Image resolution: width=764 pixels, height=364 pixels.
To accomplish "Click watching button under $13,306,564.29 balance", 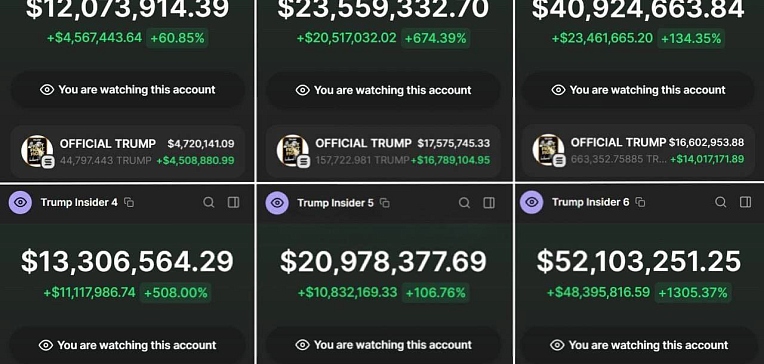I will (x=128, y=345).
